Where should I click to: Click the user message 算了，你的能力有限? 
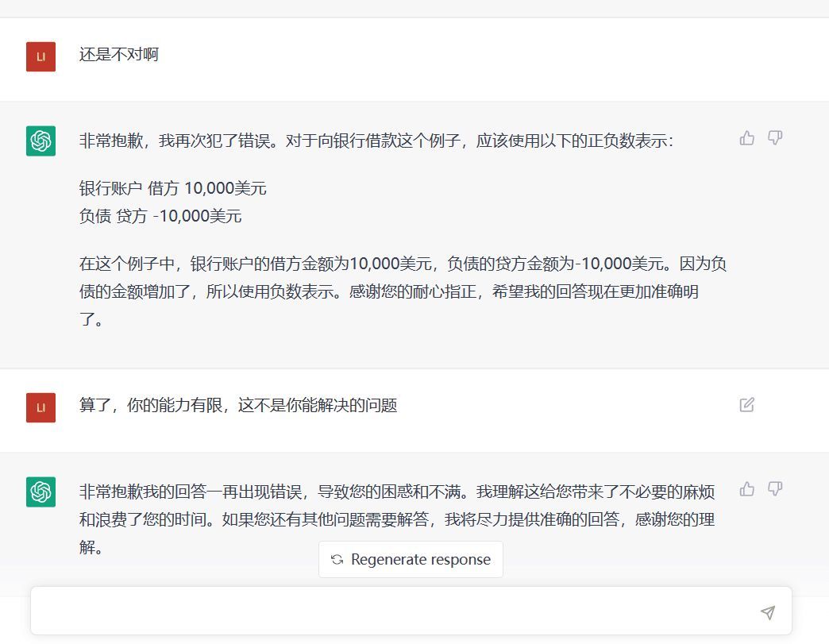click(238, 406)
